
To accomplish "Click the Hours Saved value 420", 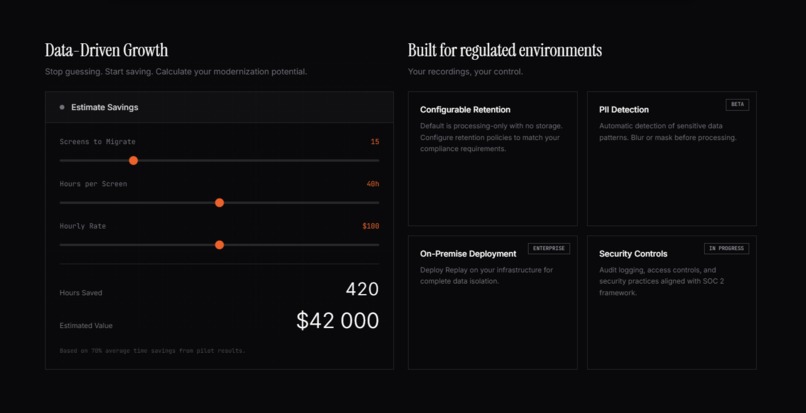I will 362,290.
